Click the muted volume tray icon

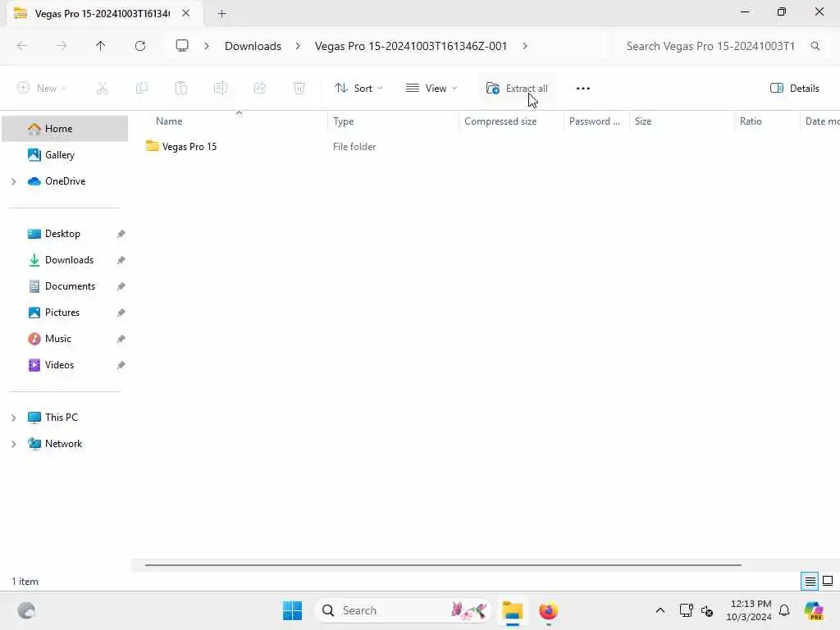[707, 610]
